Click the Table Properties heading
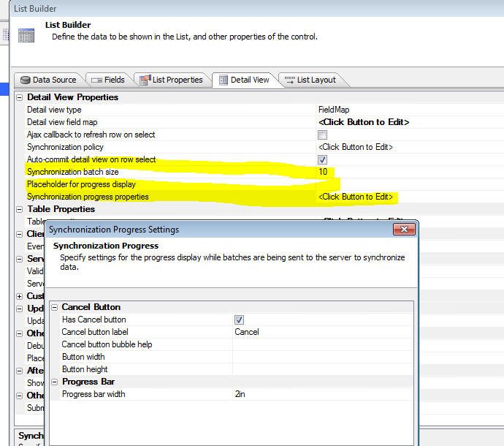Image resolution: width=504 pixels, height=446 pixels. click(x=61, y=209)
